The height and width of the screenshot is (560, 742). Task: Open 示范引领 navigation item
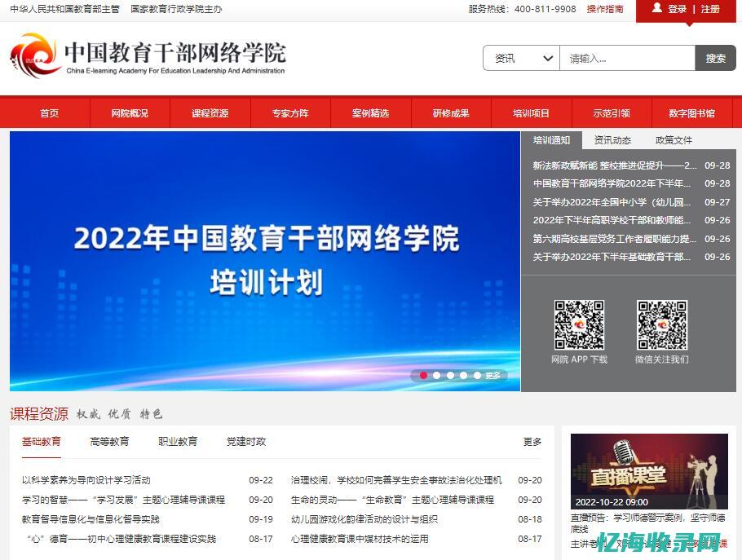[x=612, y=113]
